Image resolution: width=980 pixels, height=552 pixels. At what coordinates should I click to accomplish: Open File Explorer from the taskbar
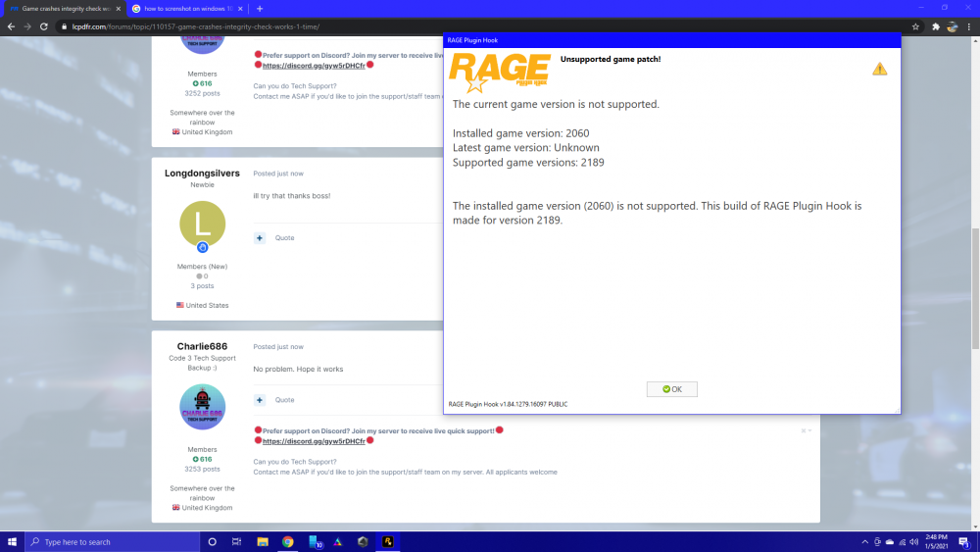click(263, 542)
